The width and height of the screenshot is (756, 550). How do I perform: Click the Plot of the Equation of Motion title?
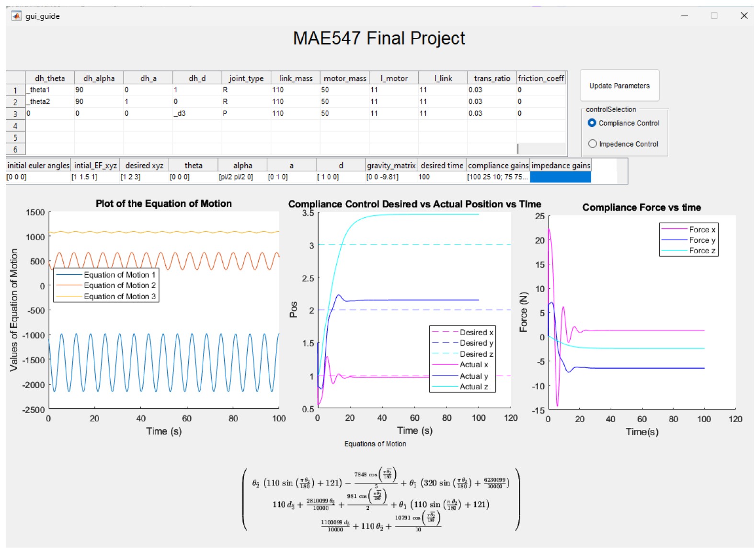coord(163,203)
